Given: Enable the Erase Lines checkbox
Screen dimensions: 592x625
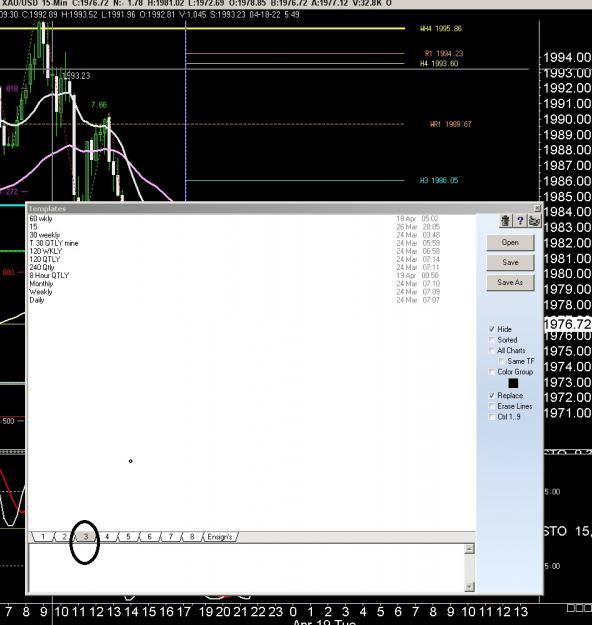Looking at the screenshot, I should click(492, 406).
